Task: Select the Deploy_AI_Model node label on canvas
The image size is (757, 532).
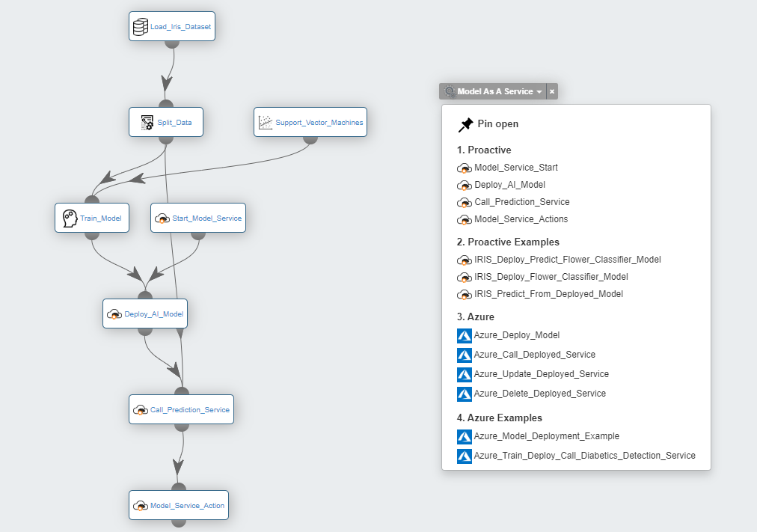Action: coord(153,314)
